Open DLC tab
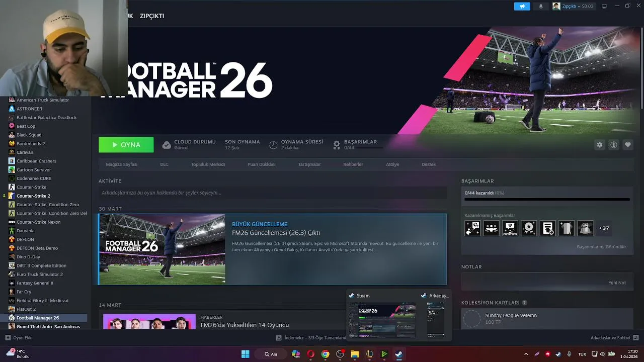This screenshot has width=644, height=362. click(164, 164)
